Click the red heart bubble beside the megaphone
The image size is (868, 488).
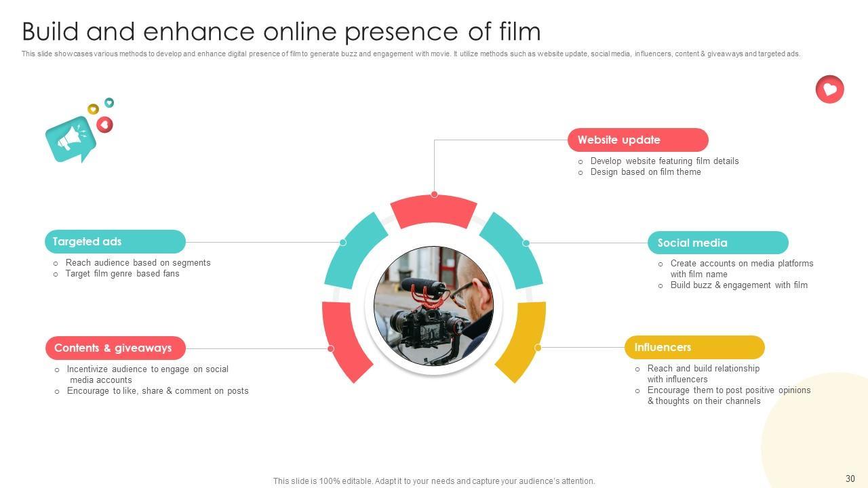click(104, 125)
